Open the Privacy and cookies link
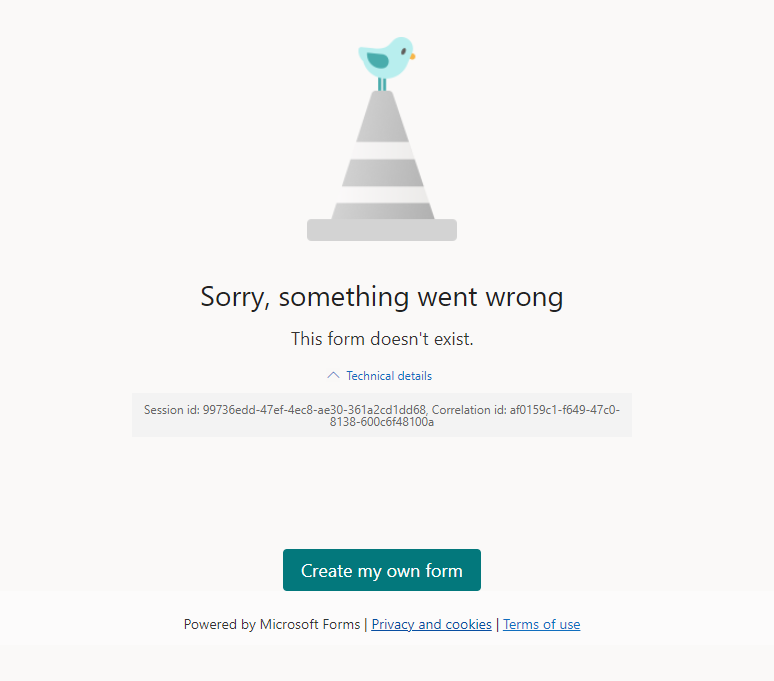Screen dimensions: 774x681 pos(431,624)
